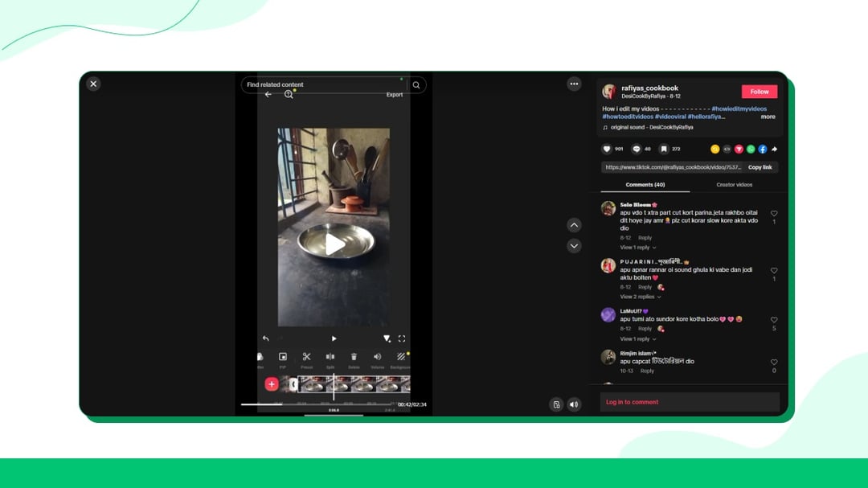Share the video to WhatsApp

click(751, 149)
